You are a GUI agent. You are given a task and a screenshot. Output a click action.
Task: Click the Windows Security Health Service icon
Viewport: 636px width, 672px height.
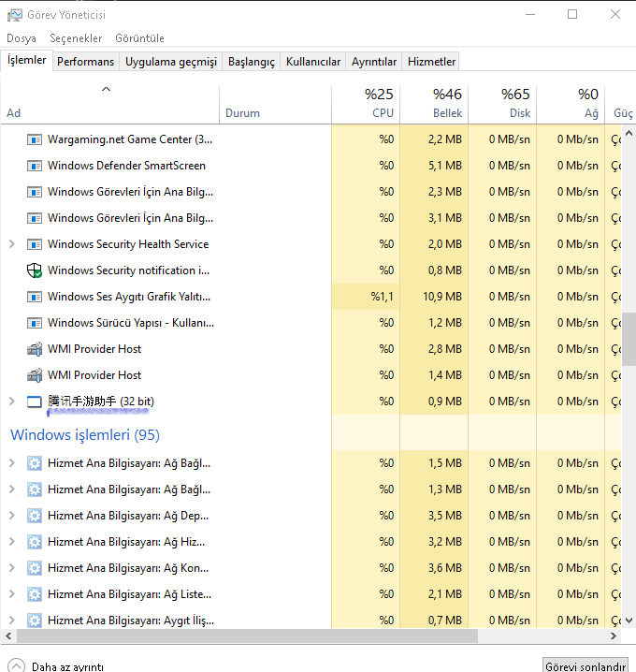click(x=35, y=244)
